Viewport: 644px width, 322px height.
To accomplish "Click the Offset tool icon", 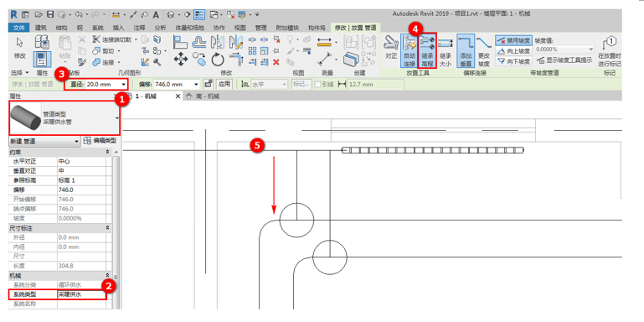I will pos(199,42).
